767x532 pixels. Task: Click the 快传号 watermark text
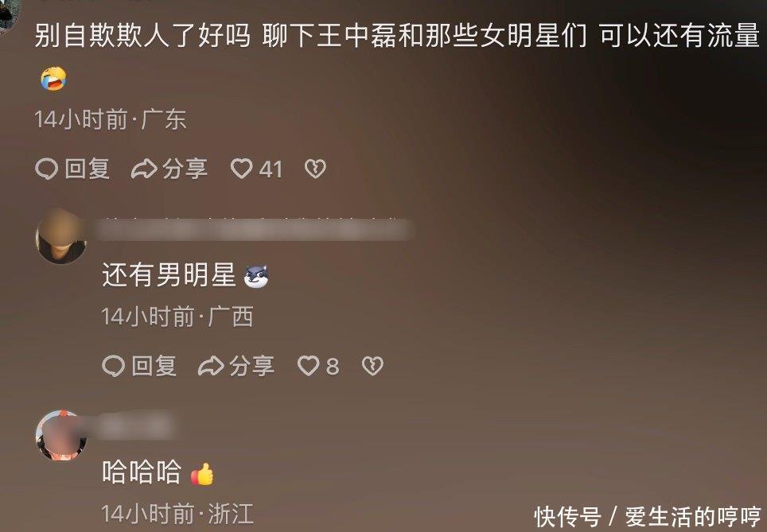point(567,516)
